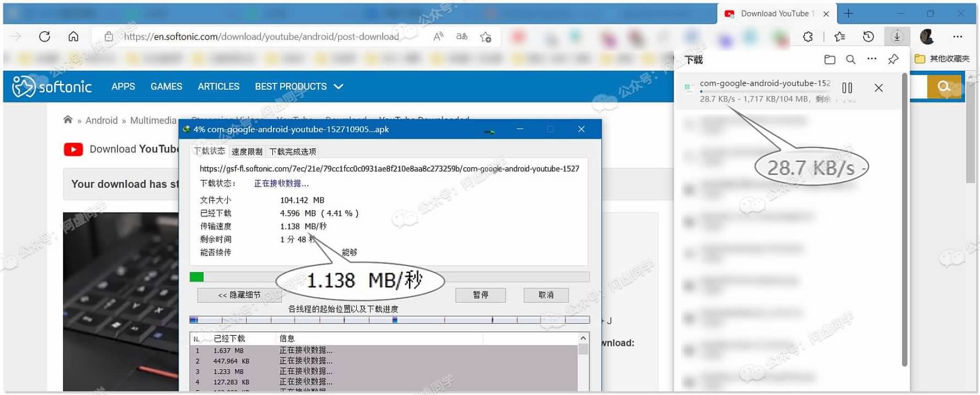Click the 取消 button in download dialog
The height and width of the screenshot is (395, 980).
point(546,295)
